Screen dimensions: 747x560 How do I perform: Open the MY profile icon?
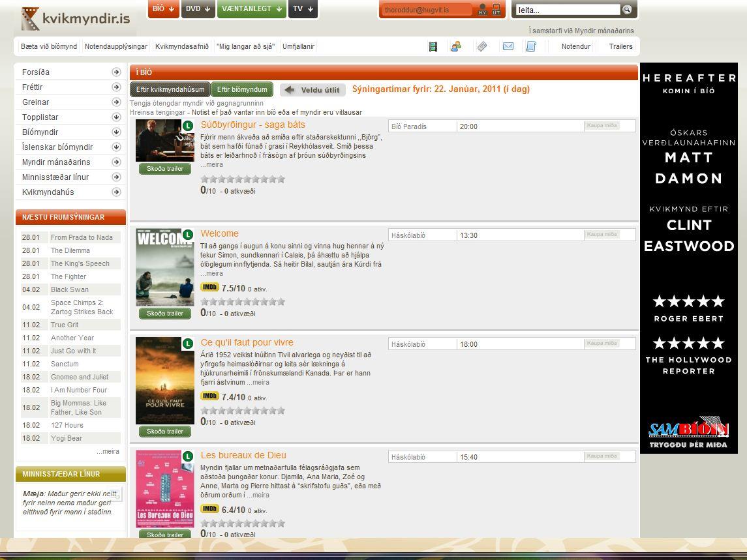point(482,10)
